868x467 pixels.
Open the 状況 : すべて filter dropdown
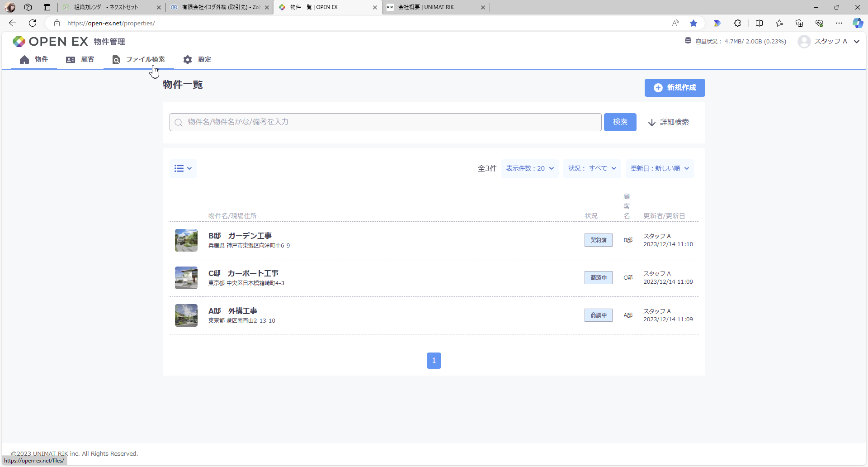point(592,168)
